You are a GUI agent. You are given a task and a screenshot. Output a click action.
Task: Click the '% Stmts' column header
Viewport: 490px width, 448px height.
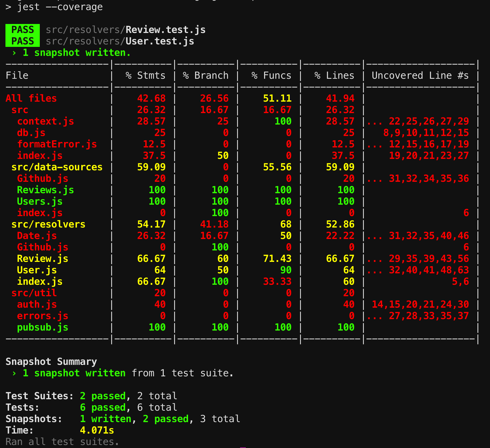tap(146, 75)
